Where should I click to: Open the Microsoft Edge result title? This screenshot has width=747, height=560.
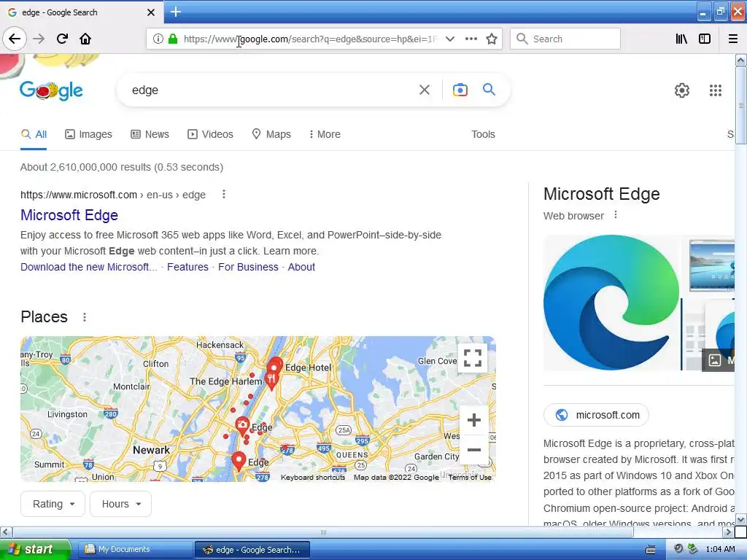coord(69,215)
